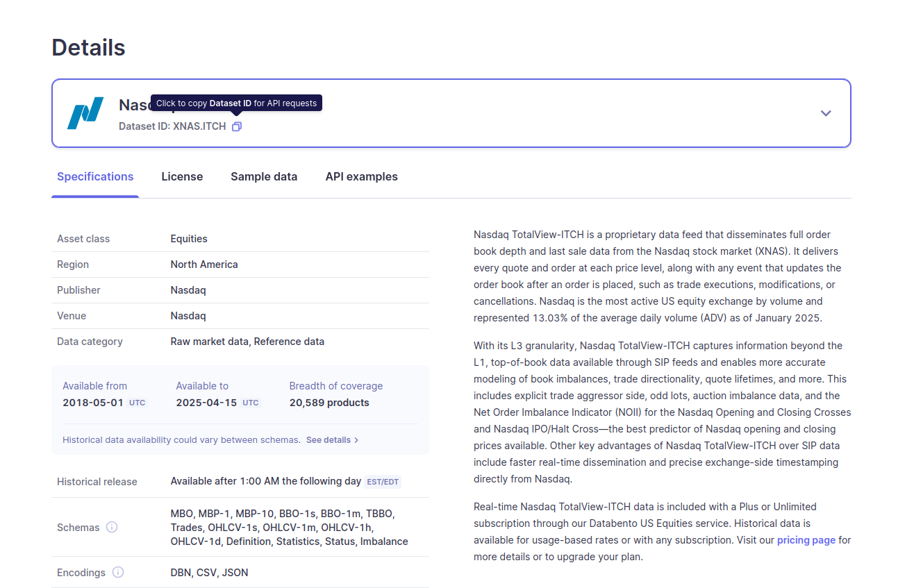Click the Available from date 2018-05-01
The height and width of the screenshot is (588, 898).
point(92,403)
